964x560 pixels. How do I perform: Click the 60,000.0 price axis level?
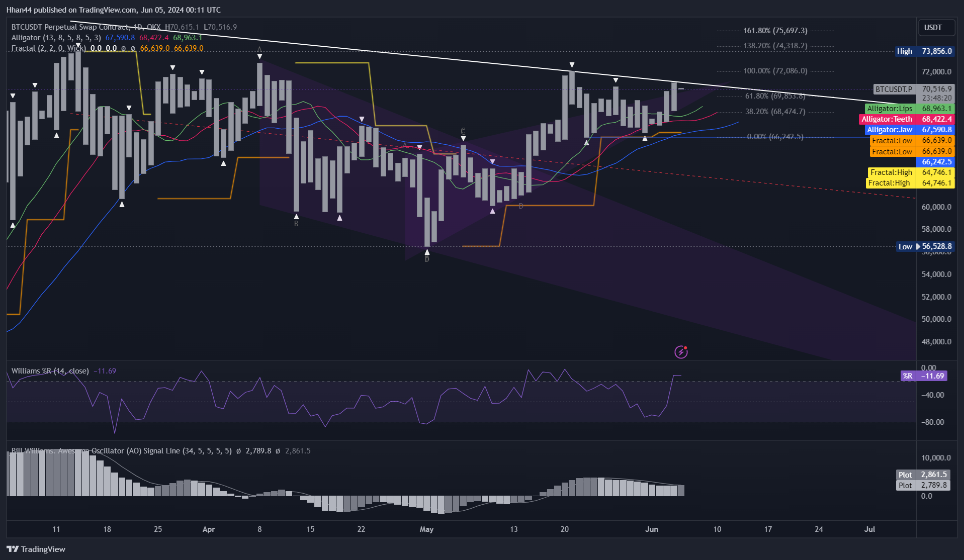936,207
